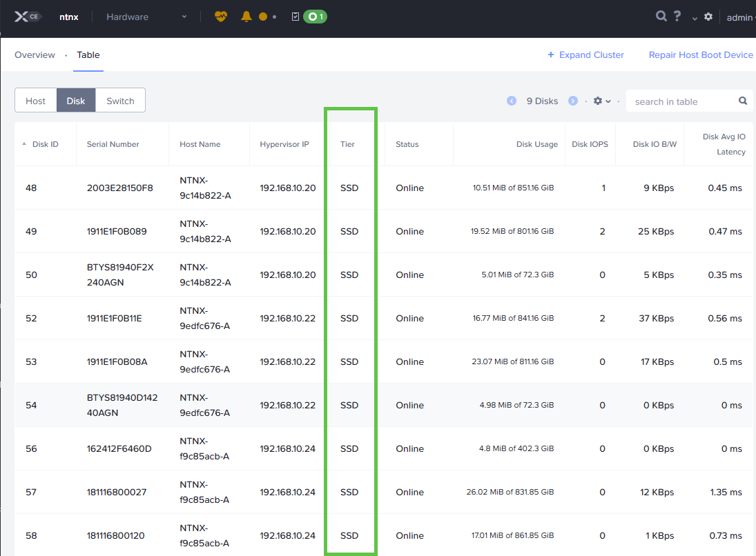Open the help question mark
Image resolution: width=756 pixels, height=556 pixels.
coord(677,16)
